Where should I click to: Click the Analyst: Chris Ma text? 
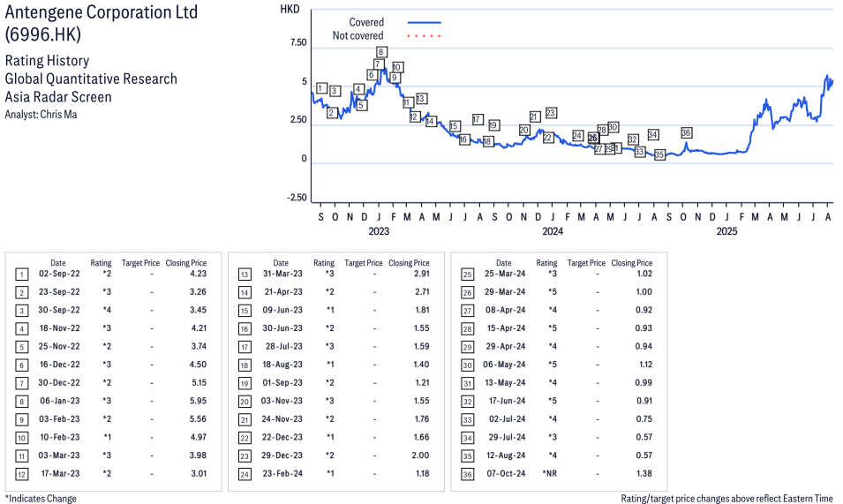point(41,115)
